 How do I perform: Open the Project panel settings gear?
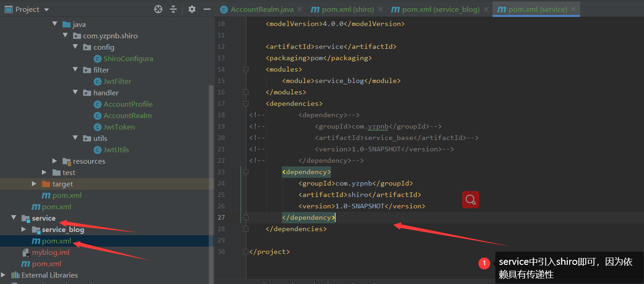[x=192, y=9]
